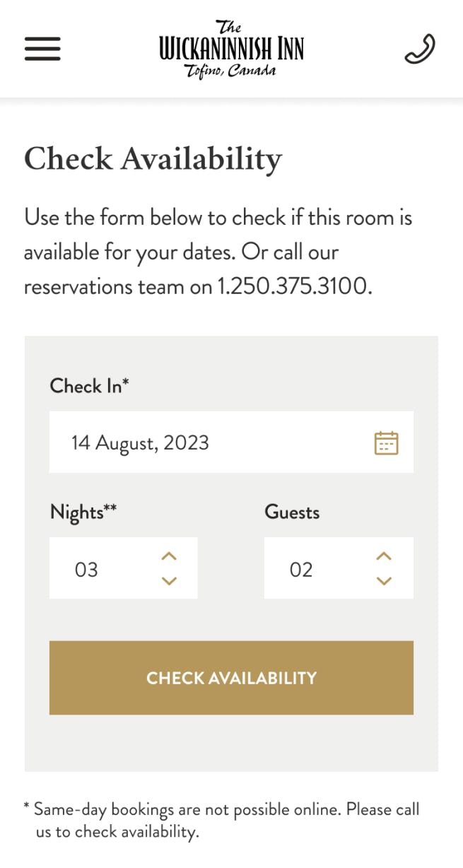Click the Guests label

[x=292, y=512]
